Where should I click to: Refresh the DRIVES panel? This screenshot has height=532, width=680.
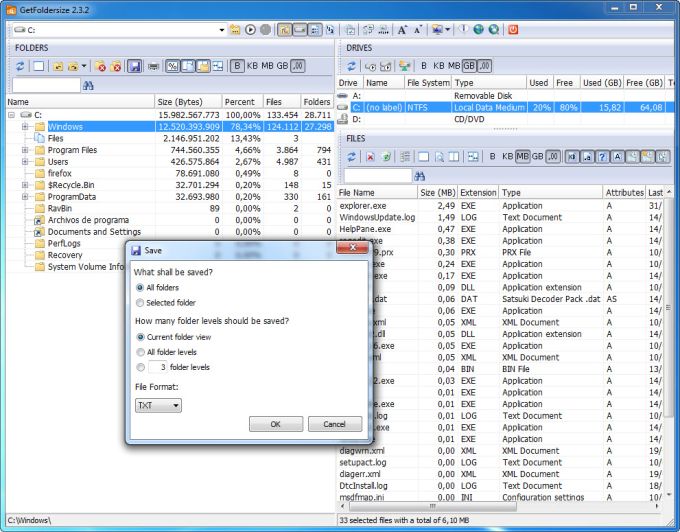point(351,66)
